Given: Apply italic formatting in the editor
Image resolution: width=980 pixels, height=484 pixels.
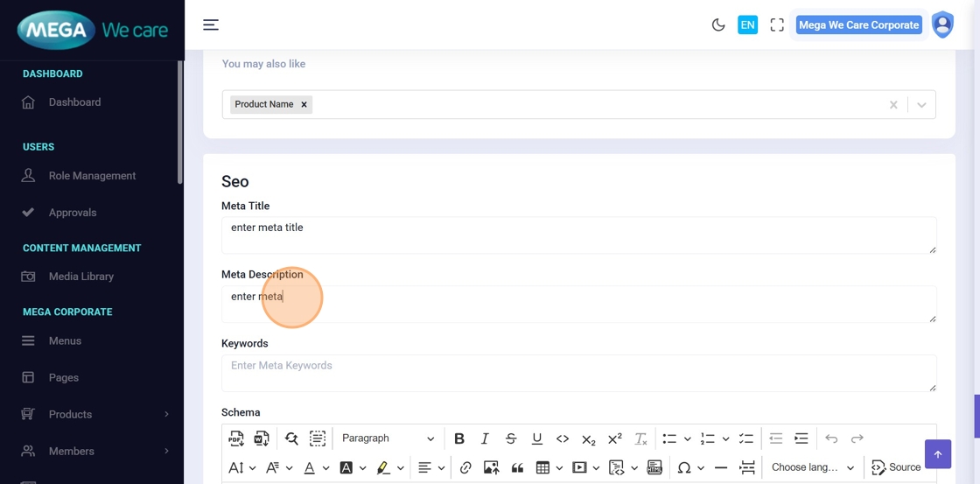Looking at the screenshot, I should pyautogui.click(x=485, y=438).
